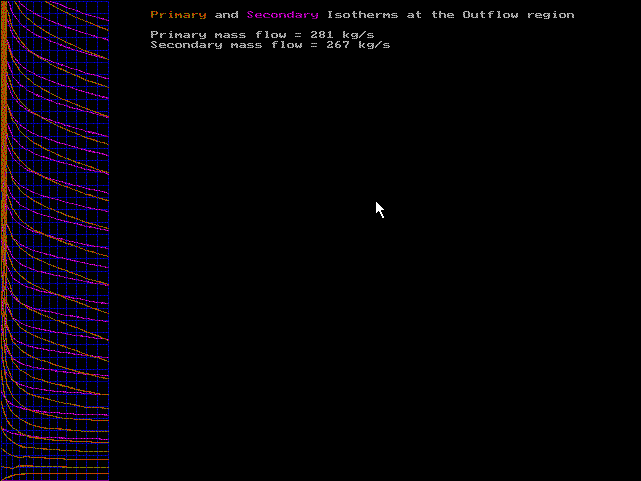Click the center of the isotherm grid plot
Screen dimensions: 641x481
(x=55, y=240)
